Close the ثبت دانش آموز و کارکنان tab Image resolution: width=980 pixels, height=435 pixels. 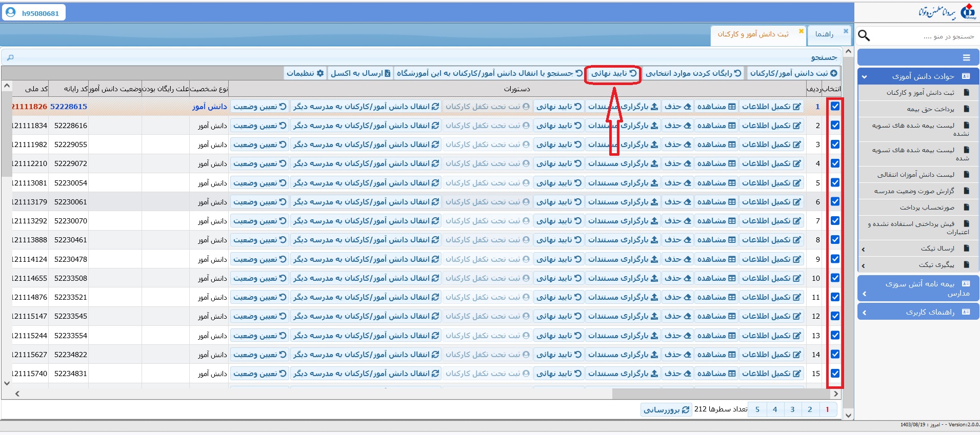801,32
